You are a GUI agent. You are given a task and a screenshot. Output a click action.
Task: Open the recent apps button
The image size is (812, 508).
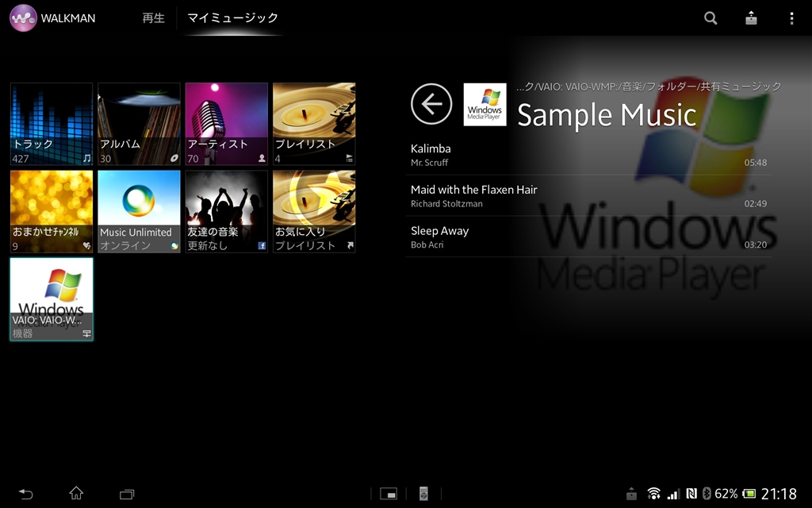pyautogui.click(x=127, y=494)
